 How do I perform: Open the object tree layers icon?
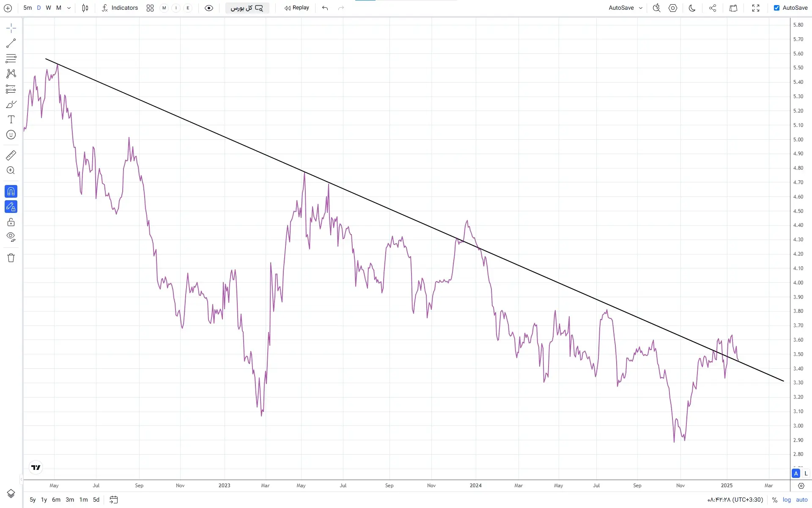(11, 494)
